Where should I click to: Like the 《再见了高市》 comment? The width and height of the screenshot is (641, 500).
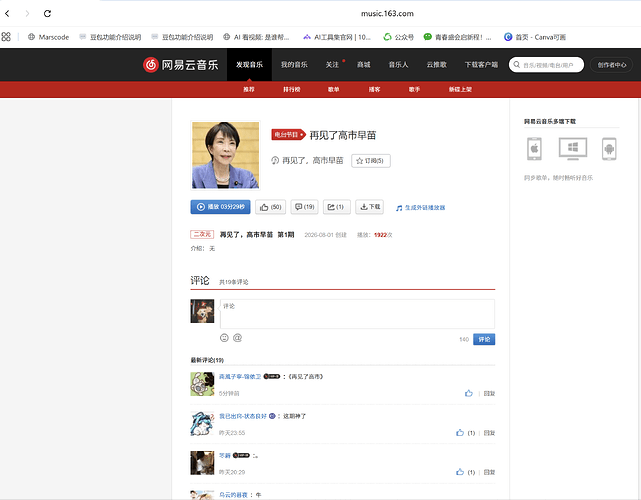469,393
